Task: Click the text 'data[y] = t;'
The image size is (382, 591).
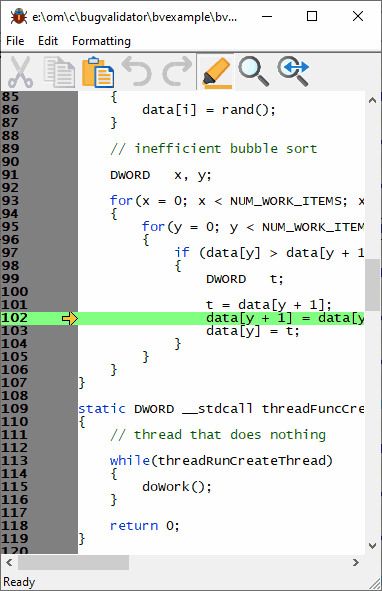Action: (x=253, y=331)
